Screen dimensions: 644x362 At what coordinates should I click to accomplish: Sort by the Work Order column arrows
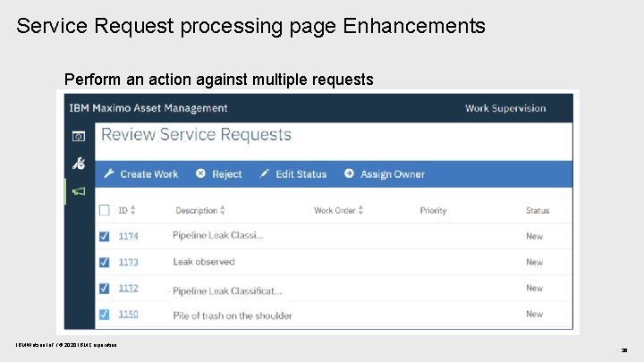(360, 210)
